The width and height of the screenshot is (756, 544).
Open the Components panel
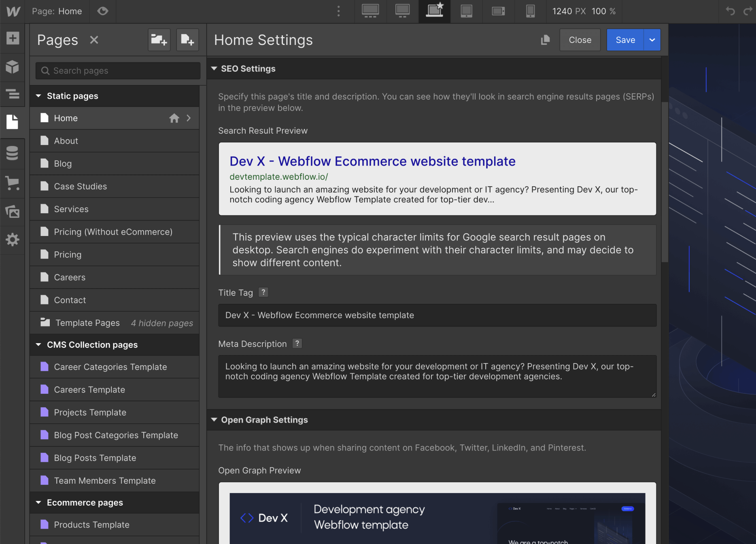[13, 67]
